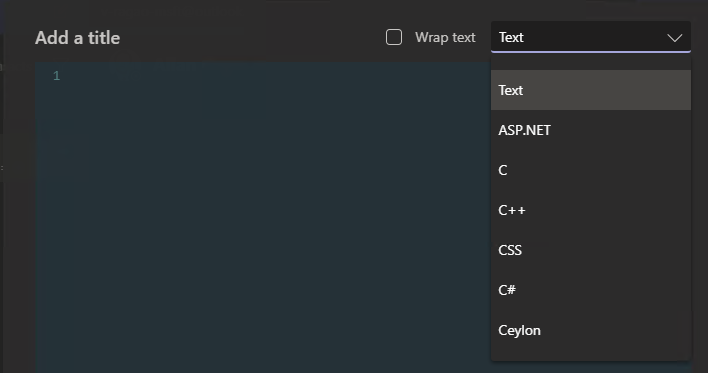Close the dropdown using the down-arrow chevron
Viewport: 708px width, 373px height.
(675, 38)
